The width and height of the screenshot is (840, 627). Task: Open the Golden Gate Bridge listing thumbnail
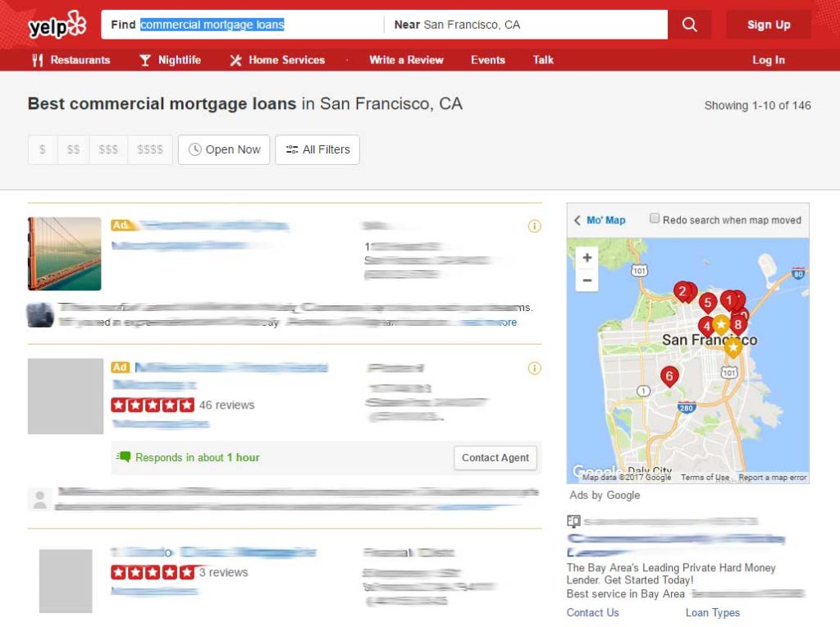(65, 254)
